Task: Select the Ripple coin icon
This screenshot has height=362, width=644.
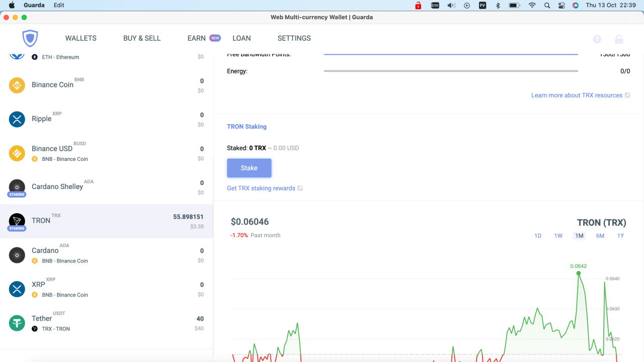Action: tap(17, 119)
